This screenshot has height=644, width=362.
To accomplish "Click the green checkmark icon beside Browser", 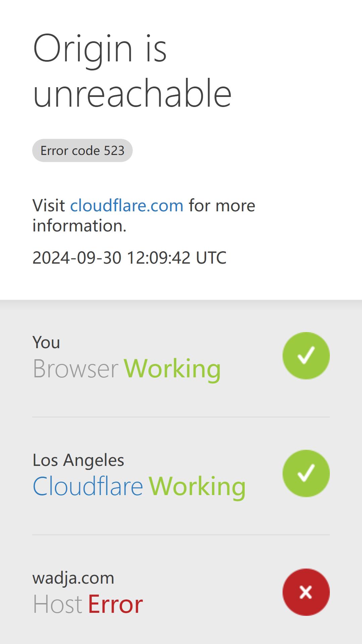I will point(306,356).
